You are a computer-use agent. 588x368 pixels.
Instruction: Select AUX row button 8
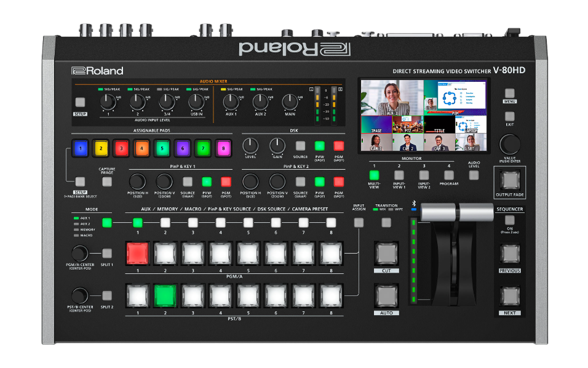[x=331, y=223]
